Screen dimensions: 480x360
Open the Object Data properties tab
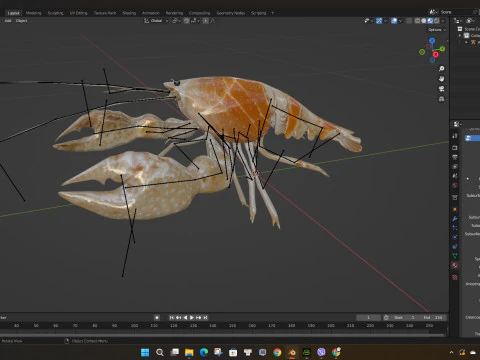pyautogui.click(x=455, y=256)
